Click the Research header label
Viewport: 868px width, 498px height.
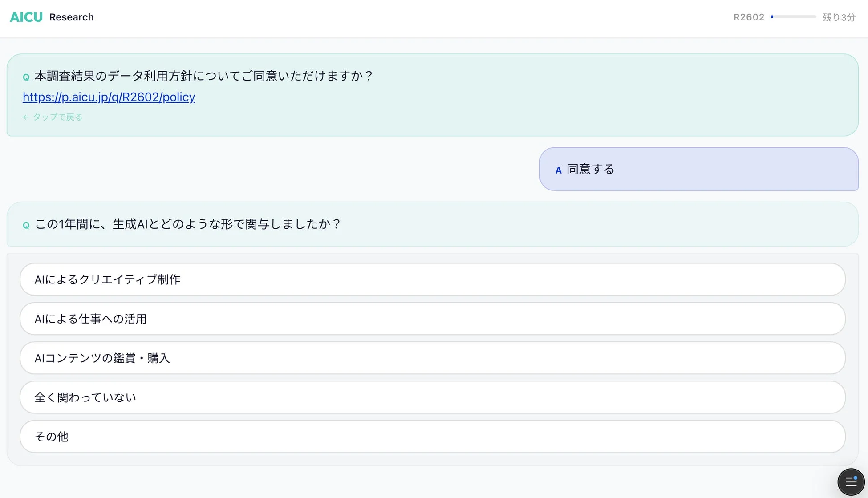point(72,17)
